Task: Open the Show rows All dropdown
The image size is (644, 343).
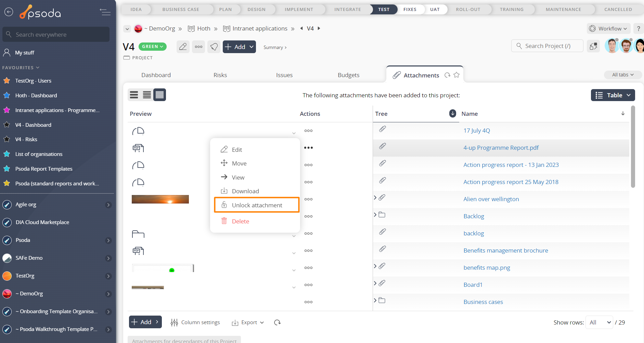Action: [599, 322]
